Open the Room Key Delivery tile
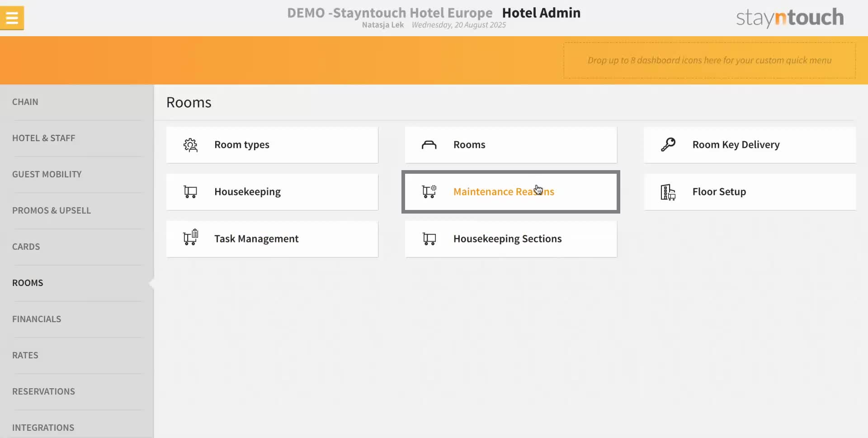This screenshot has width=868, height=438. coord(750,145)
